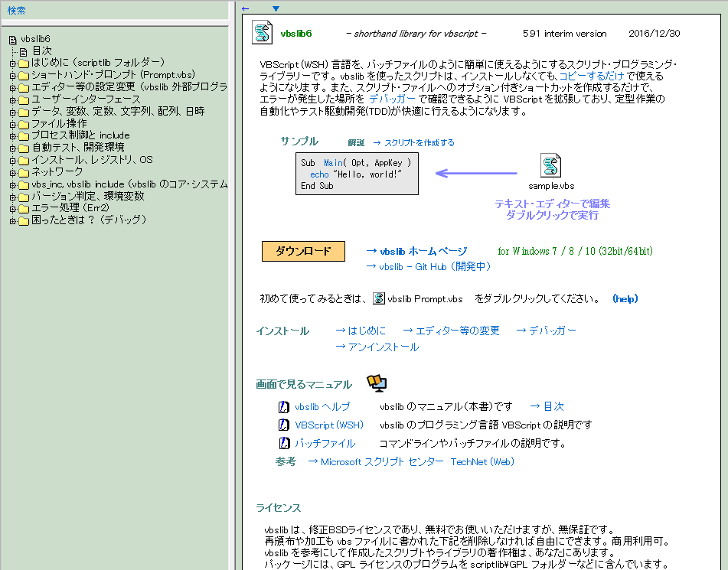The height and width of the screenshot is (570, 728).
Task: Click folder icon of エラー処理 (Err2)
Action: (24, 209)
